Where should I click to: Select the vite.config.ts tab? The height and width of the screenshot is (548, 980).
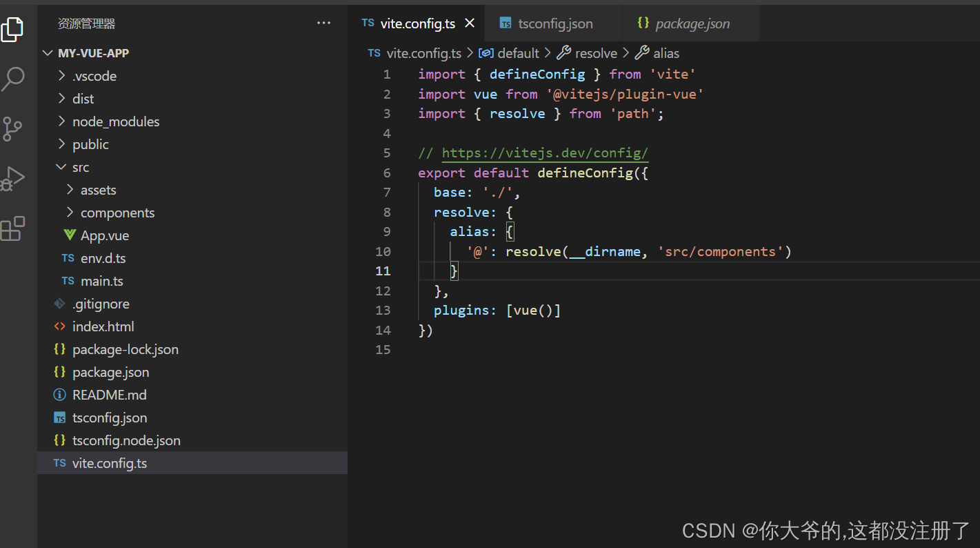click(x=417, y=23)
